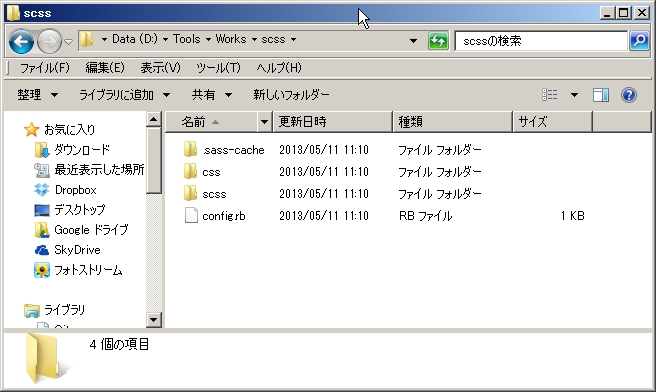The image size is (656, 392).
Task: Select ライブラリ in the navigation pane
Action: pos(54,310)
